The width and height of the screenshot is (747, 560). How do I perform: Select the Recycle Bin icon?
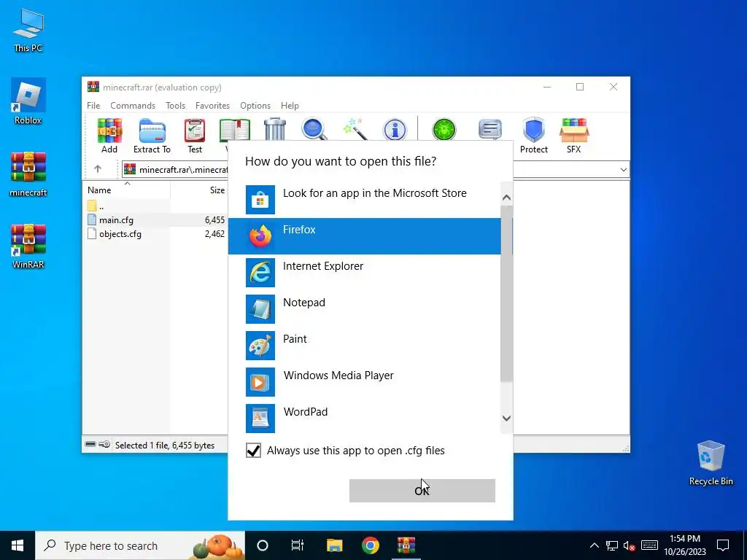[x=711, y=463]
